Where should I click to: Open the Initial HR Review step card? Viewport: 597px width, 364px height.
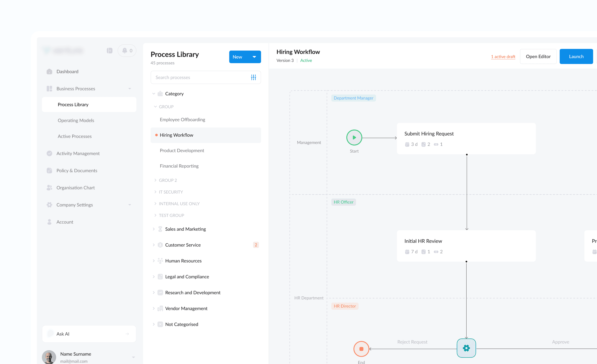(x=466, y=246)
